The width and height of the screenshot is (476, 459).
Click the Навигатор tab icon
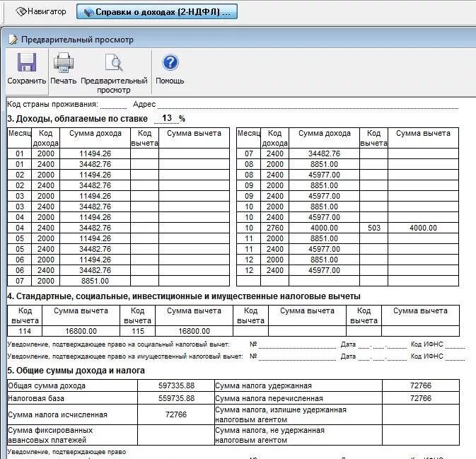(21, 12)
